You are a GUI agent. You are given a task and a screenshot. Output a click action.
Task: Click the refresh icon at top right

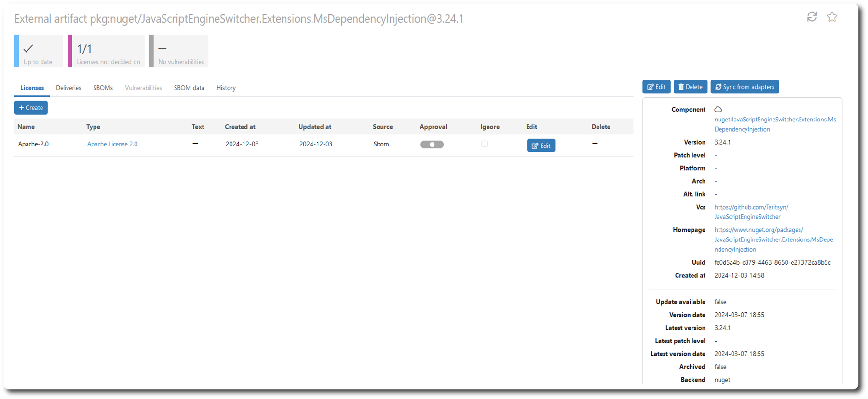tap(812, 17)
